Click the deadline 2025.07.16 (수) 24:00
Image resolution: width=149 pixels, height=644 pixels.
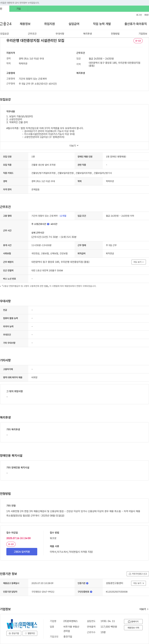[18, 538]
